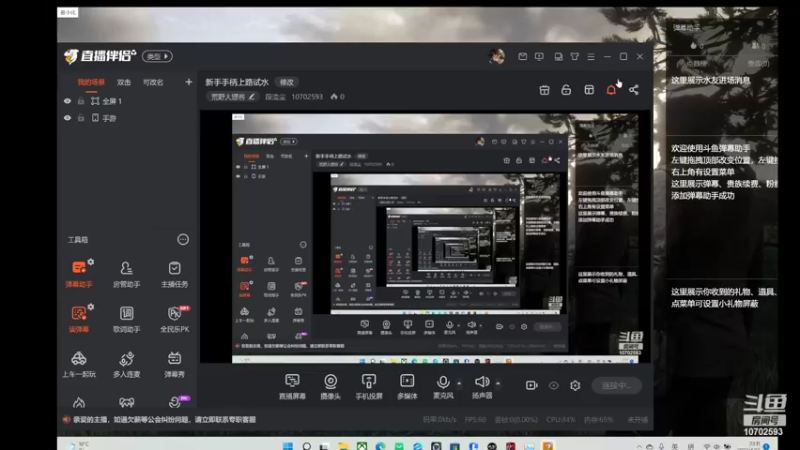800x450 pixels.
Task: Open the 全民乐PK tool
Action: coord(174,319)
